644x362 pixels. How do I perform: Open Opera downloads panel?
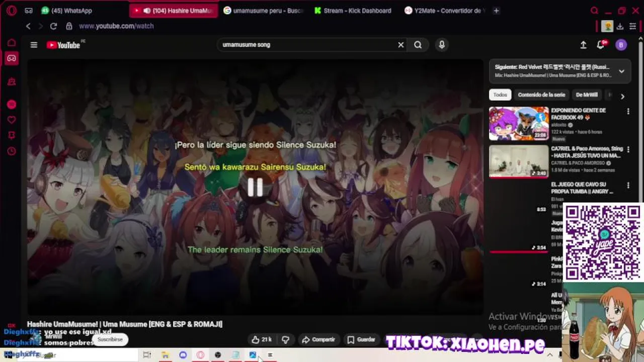[x=620, y=26]
